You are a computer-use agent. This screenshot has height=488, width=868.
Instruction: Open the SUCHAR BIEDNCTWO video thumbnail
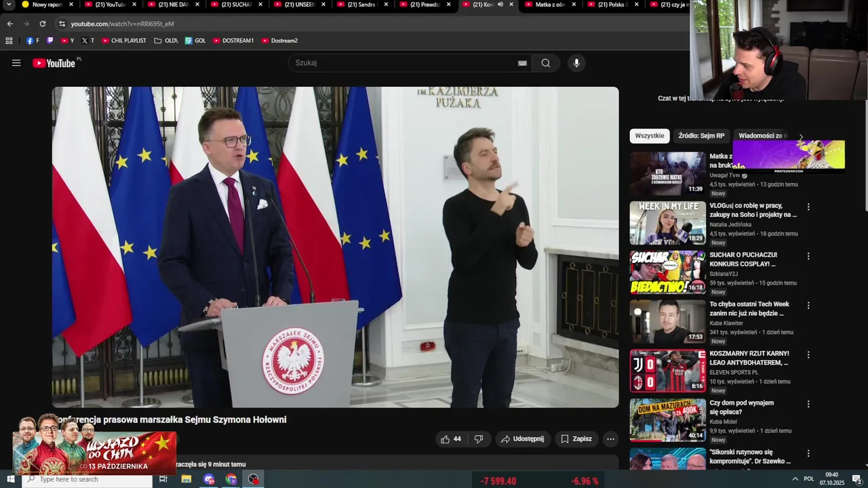pos(668,272)
